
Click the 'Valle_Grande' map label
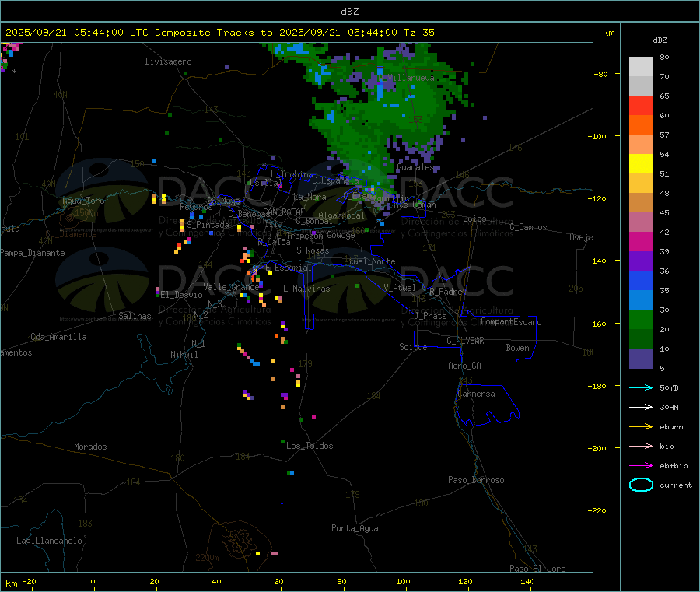click(x=231, y=287)
